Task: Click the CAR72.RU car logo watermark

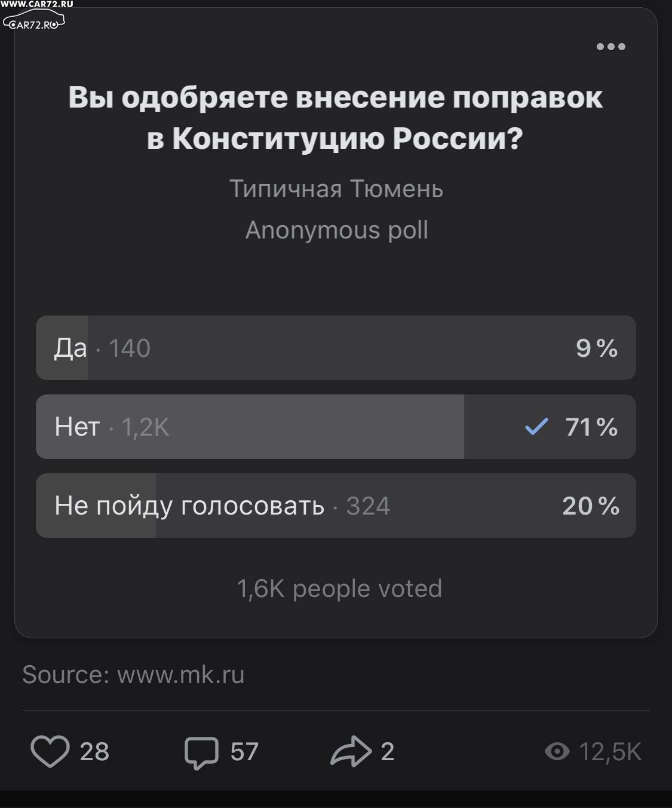Action: click(x=34, y=23)
